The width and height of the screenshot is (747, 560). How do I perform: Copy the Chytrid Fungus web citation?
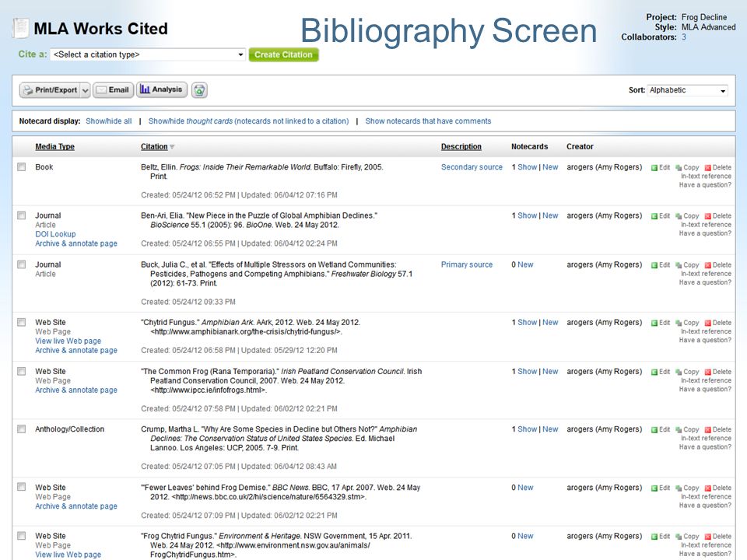coord(687,323)
